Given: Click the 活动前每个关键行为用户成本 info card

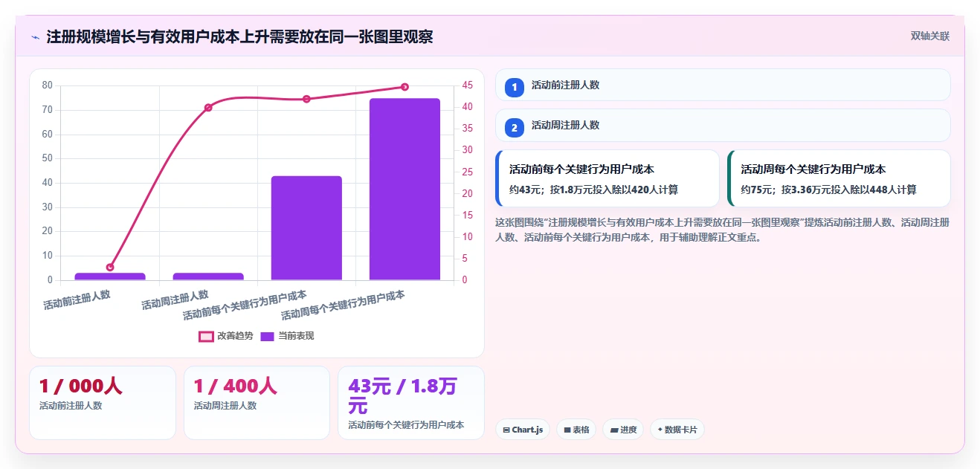Looking at the screenshot, I should point(607,178).
